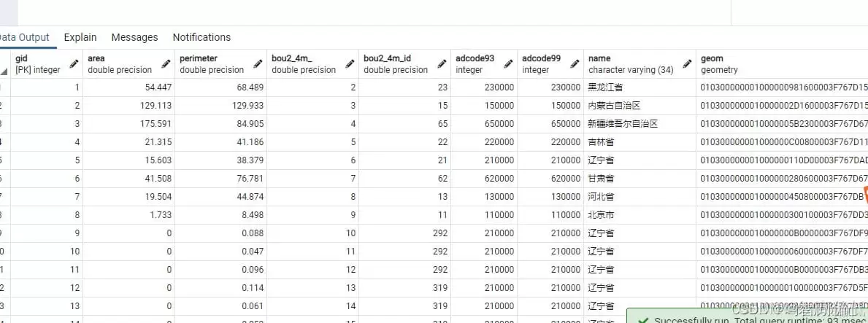The height and width of the screenshot is (323, 868).
Task: Open the Messages tab
Action: coord(134,37)
